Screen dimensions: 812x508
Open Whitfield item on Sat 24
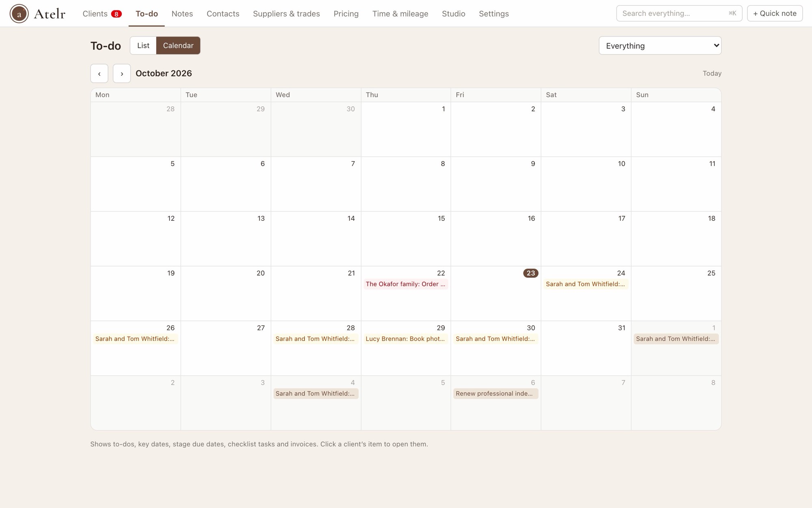(x=586, y=284)
